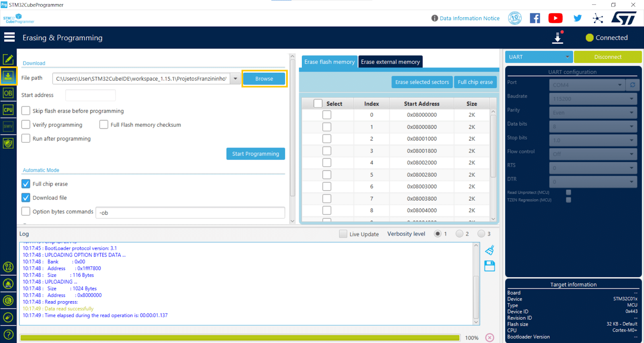Save the log with floppy disk icon
This screenshot has height=343, width=644.
(x=489, y=266)
